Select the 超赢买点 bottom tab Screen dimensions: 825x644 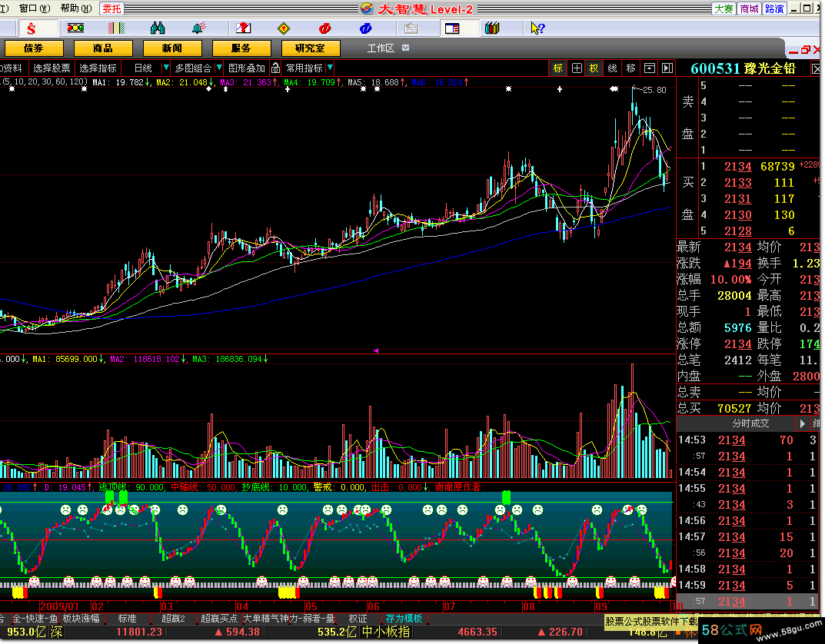pos(219,618)
